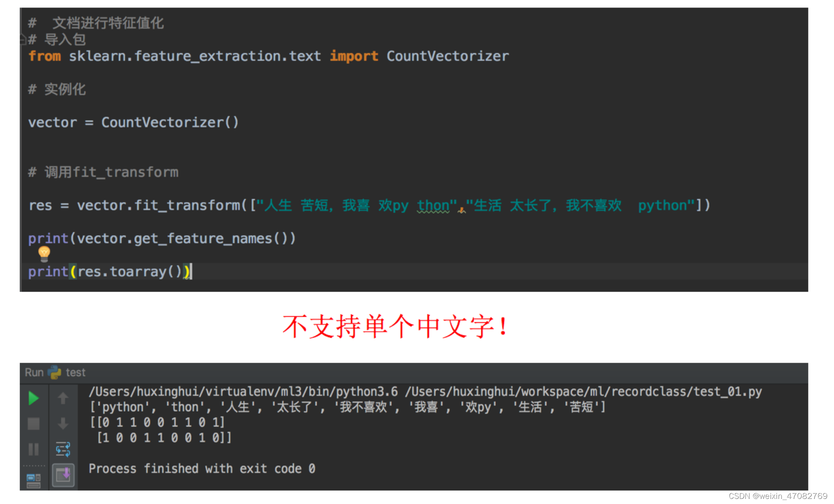
Task: Click the Process finished exit code message
Action: pyautogui.click(x=202, y=468)
